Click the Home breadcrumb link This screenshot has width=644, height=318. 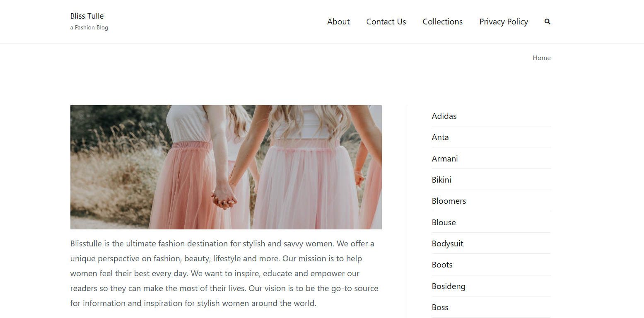pos(541,58)
